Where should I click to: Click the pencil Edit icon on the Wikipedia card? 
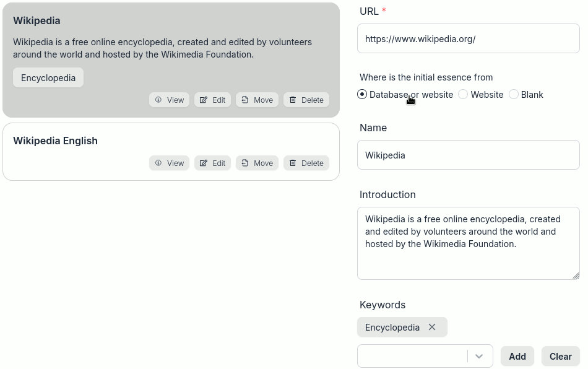[203, 100]
